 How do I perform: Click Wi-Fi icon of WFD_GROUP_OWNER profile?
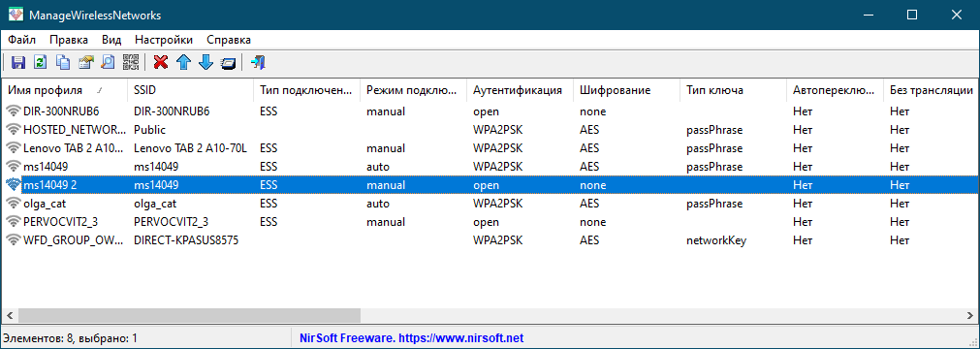click(x=13, y=240)
